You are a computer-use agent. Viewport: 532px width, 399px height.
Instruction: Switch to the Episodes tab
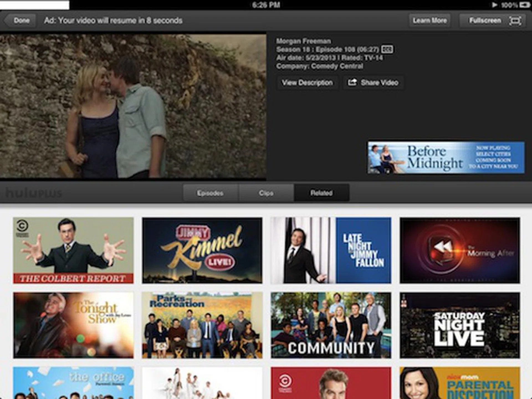(x=210, y=193)
